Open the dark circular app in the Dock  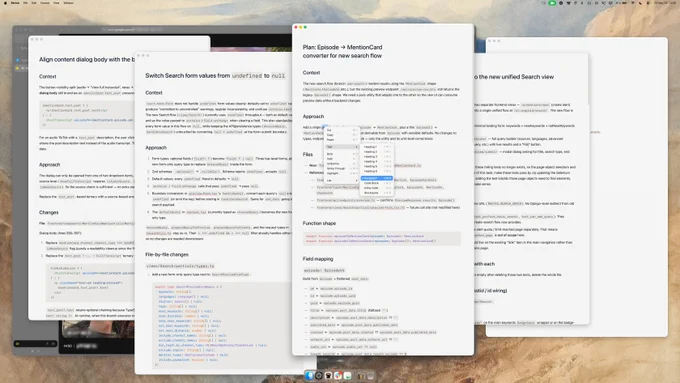(319, 376)
